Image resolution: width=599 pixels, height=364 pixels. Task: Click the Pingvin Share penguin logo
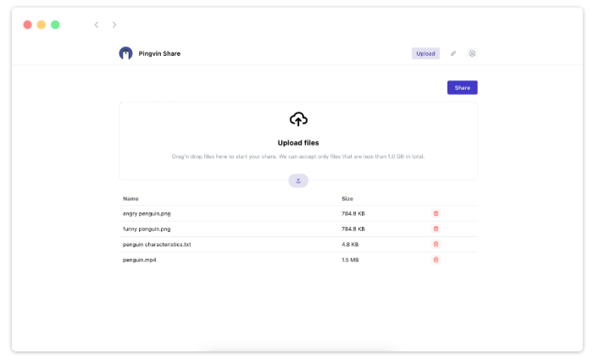click(x=125, y=53)
